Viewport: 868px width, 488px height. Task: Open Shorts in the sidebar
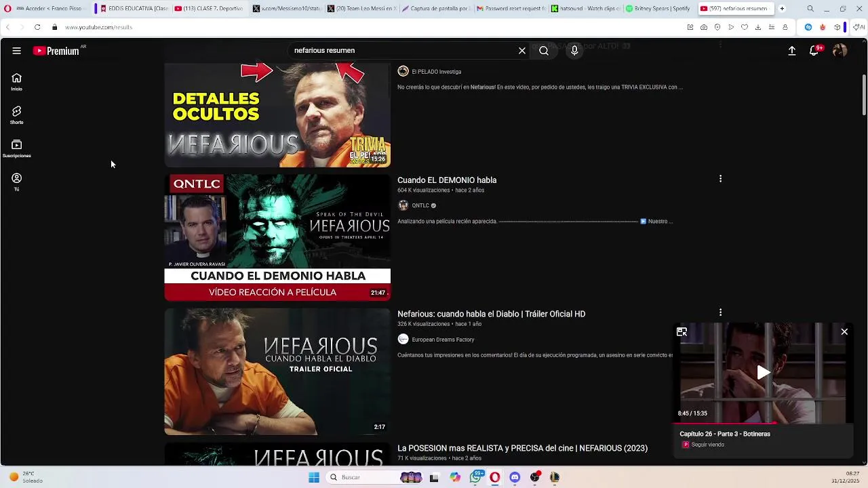click(x=16, y=115)
